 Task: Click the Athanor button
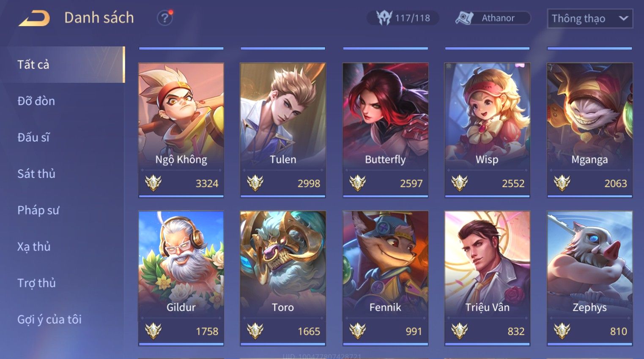pyautogui.click(x=493, y=18)
